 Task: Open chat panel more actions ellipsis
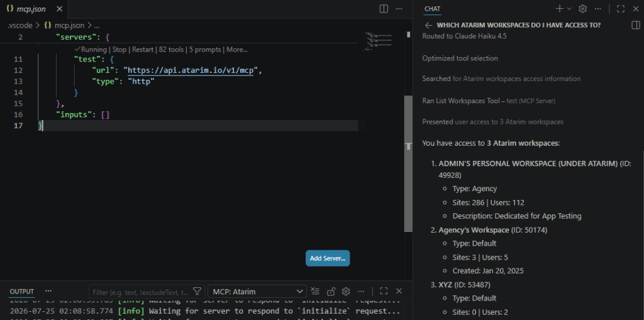point(598,9)
